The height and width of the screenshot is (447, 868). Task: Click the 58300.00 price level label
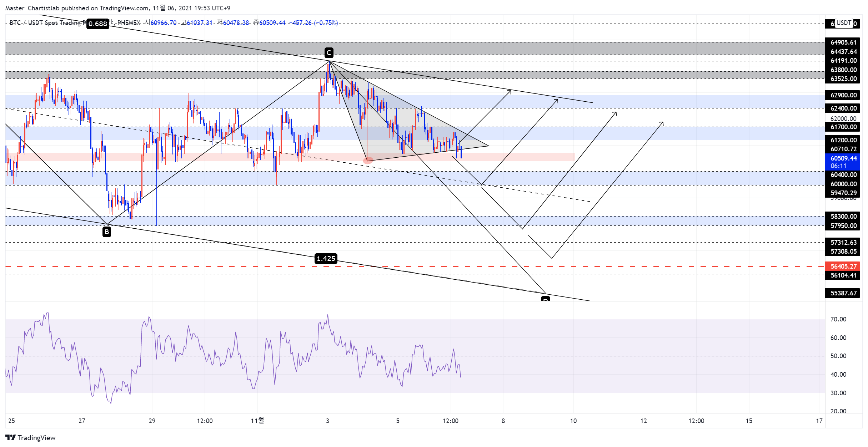(x=843, y=217)
